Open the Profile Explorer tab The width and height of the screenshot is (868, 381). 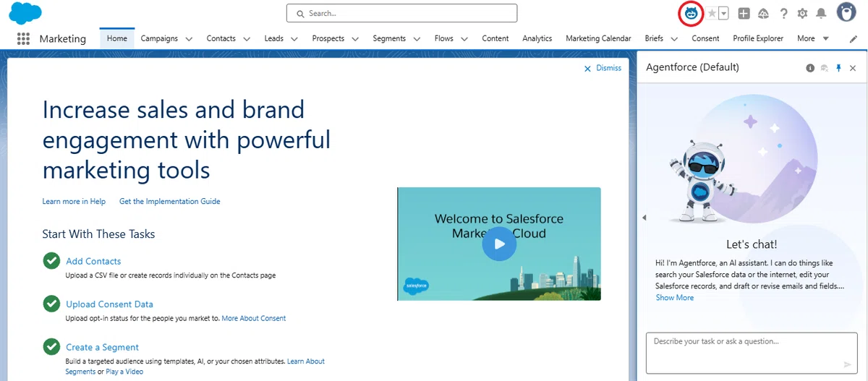coord(758,38)
